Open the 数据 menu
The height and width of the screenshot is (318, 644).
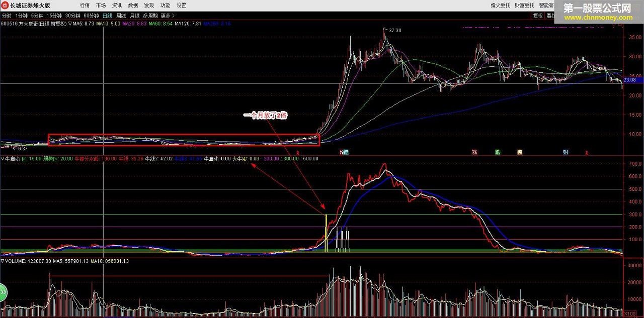133,6
